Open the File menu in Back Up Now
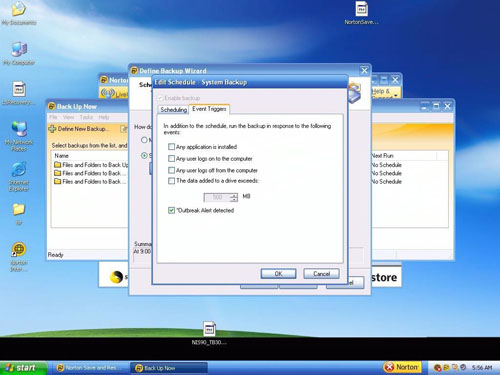500x375 pixels. [53, 117]
